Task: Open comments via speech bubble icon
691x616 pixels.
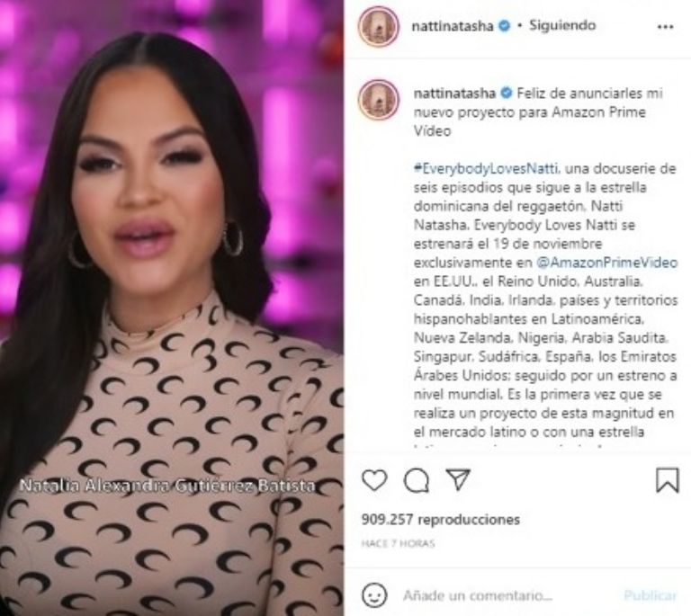Action: [417, 480]
